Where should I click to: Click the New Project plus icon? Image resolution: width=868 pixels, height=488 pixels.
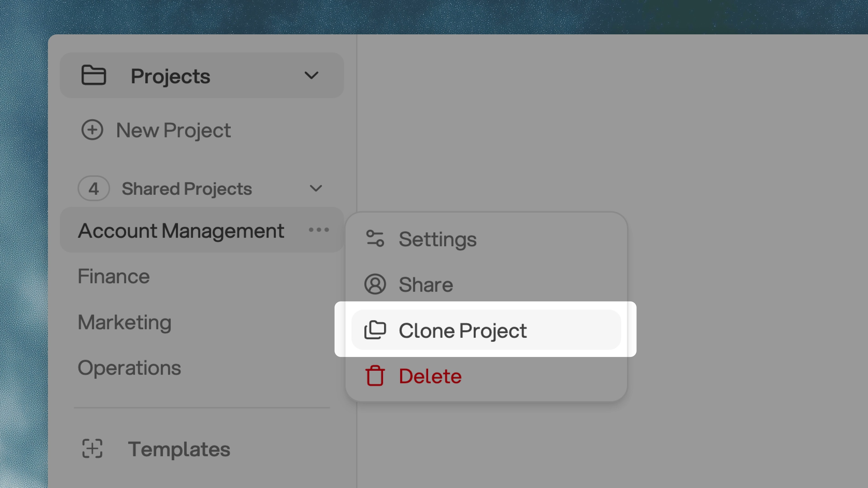click(92, 130)
